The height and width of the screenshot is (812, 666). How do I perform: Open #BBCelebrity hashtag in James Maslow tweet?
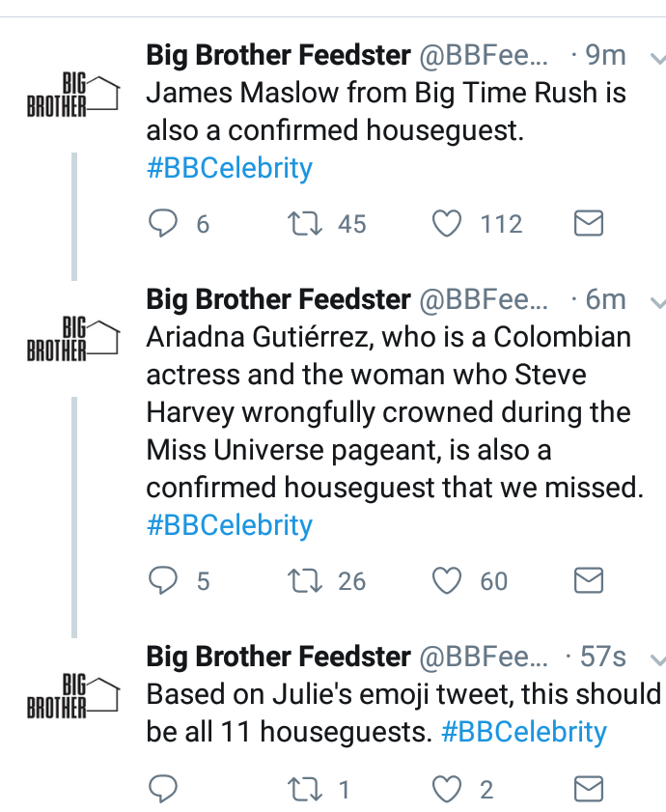pyautogui.click(x=230, y=168)
